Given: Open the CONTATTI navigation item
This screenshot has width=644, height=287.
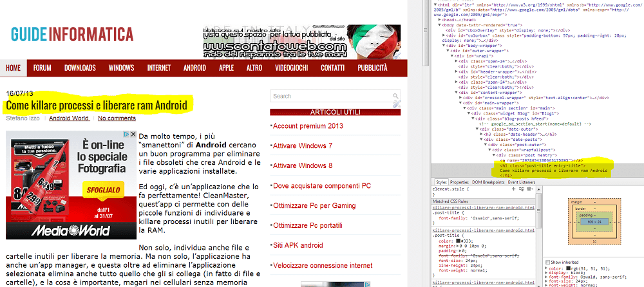Looking at the screenshot, I should point(333,68).
